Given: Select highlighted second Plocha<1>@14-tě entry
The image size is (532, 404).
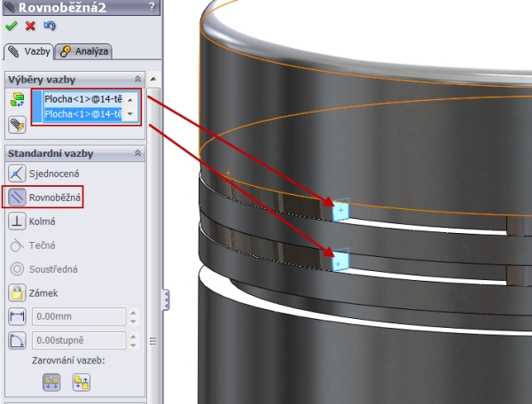Looking at the screenshot, I should point(82,114).
